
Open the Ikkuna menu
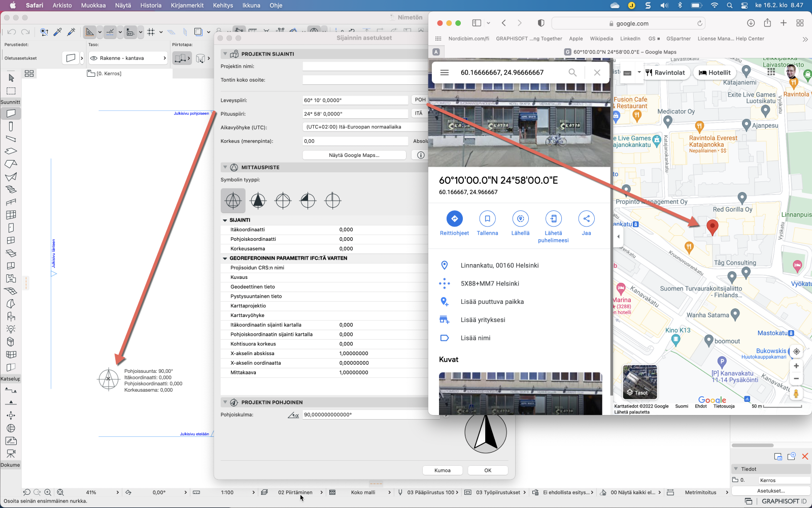(x=251, y=5)
